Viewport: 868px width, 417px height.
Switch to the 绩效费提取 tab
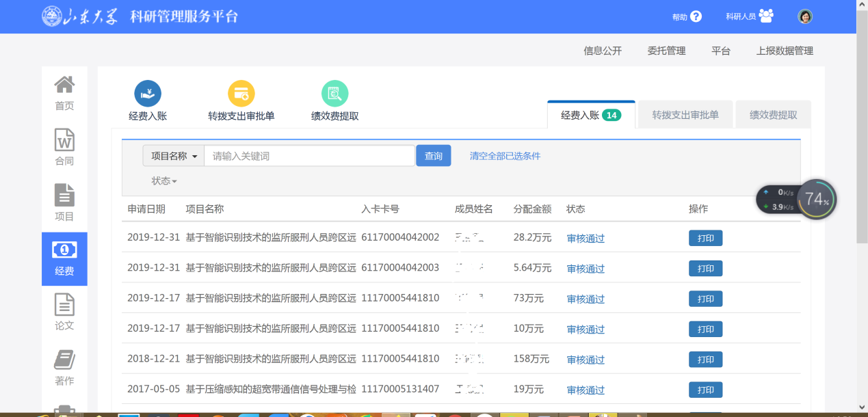click(773, 115)
